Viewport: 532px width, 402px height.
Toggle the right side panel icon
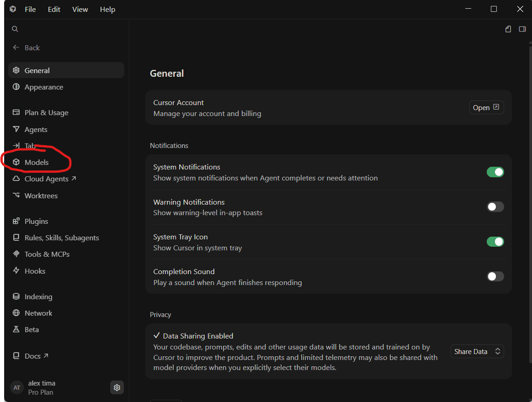522,29
